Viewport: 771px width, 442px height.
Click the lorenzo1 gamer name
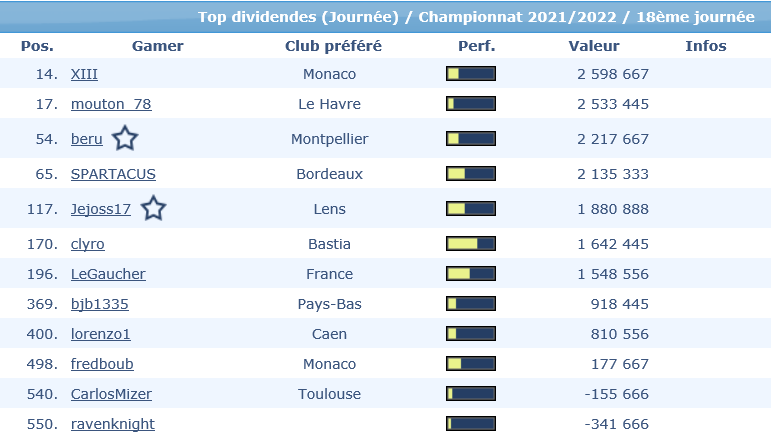101,334
